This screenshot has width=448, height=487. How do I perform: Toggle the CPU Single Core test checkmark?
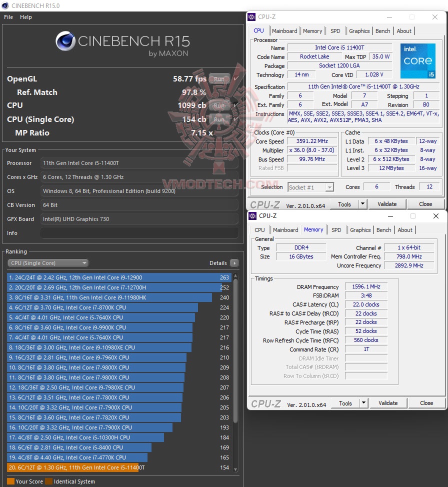[236, 119]
